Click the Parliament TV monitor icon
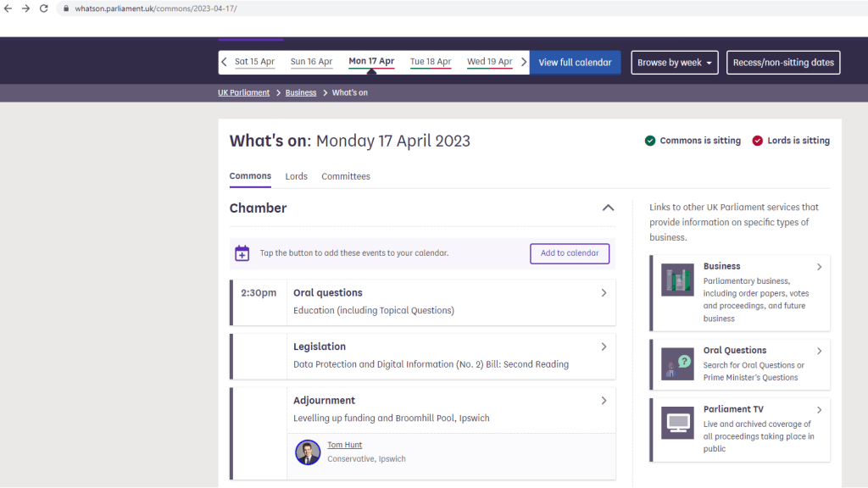868x488 pixels. (x=677, y=423)
